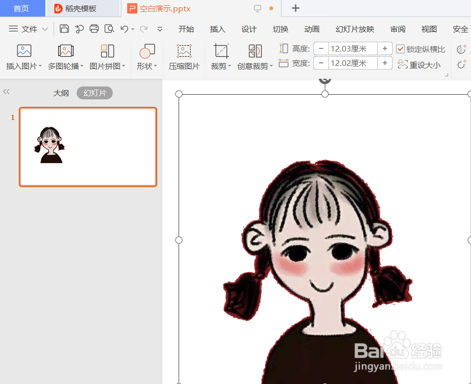Expand the 多图轮播 dropdown arrow
The width and height of the screenshot is (471, 384).
coord(82,66)
